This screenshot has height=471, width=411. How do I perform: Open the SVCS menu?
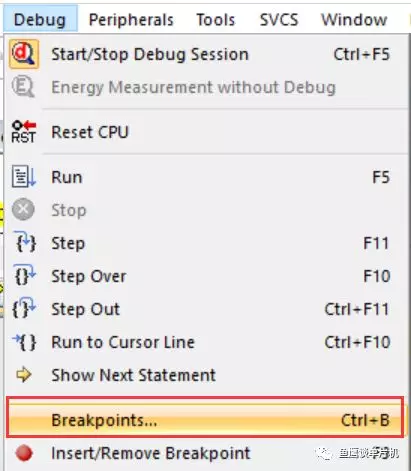click(x=279, y=20)
